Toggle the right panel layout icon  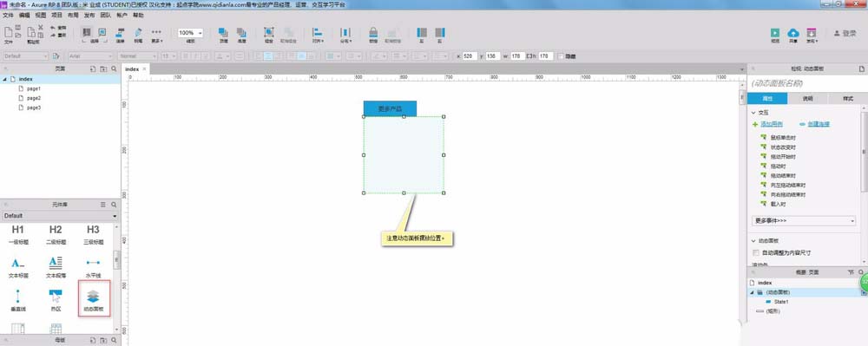click(x=440, y=33)
